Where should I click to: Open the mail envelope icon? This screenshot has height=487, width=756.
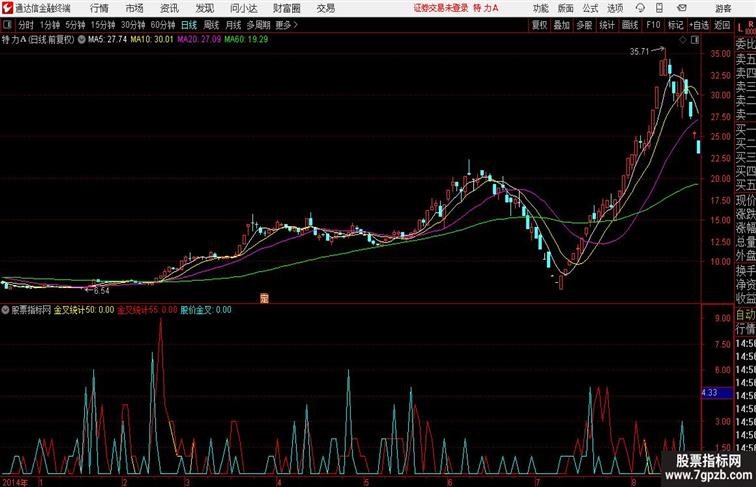(682, 8)
